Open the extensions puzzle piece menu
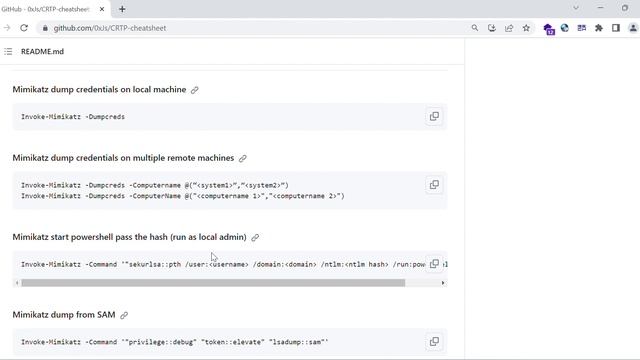Screen dimensions: 640x360 pyautogui.click(x=599, y=28)
